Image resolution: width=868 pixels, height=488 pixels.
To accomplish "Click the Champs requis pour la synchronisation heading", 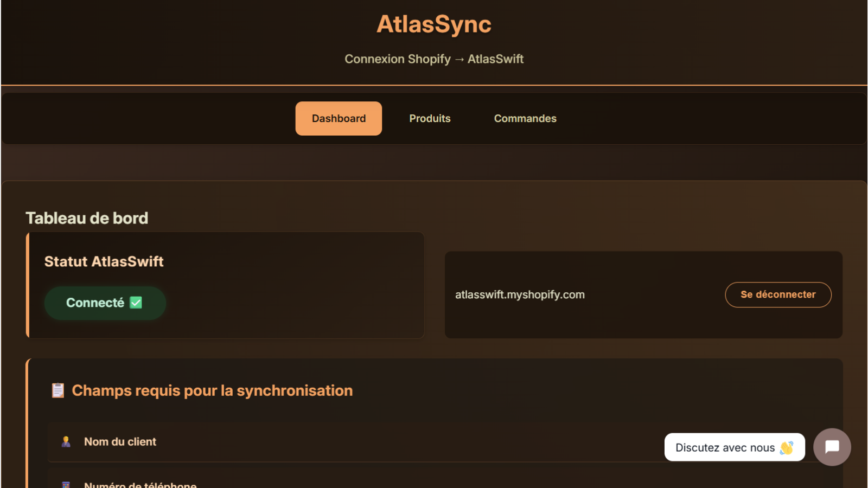I will point(212,390).
